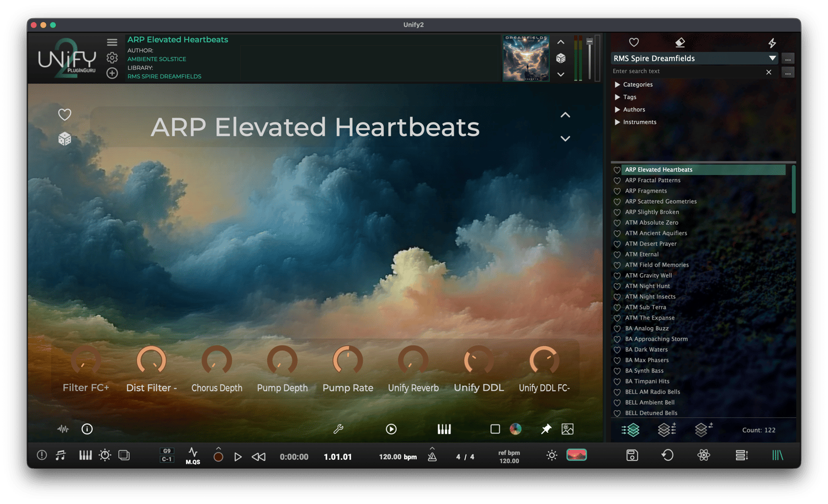This screenshot has width=828, height=504.
Task: Click the dice icon below the large heart
Action: click(65, 139)
